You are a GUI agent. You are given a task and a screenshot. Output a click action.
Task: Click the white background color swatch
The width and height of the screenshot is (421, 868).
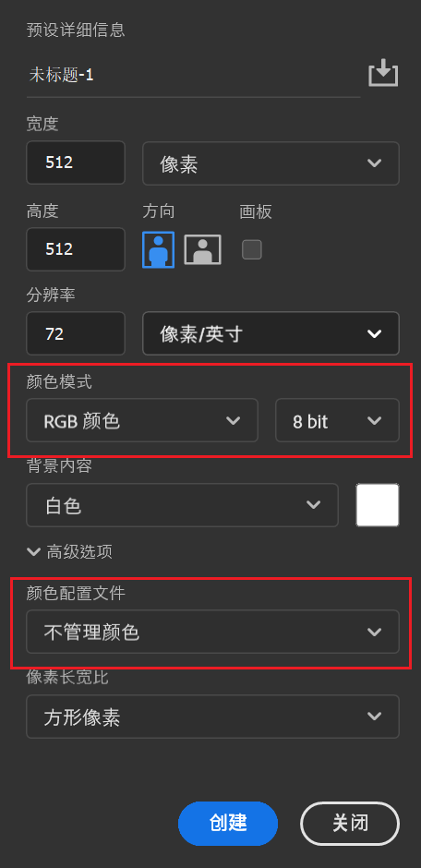point(378,505)
